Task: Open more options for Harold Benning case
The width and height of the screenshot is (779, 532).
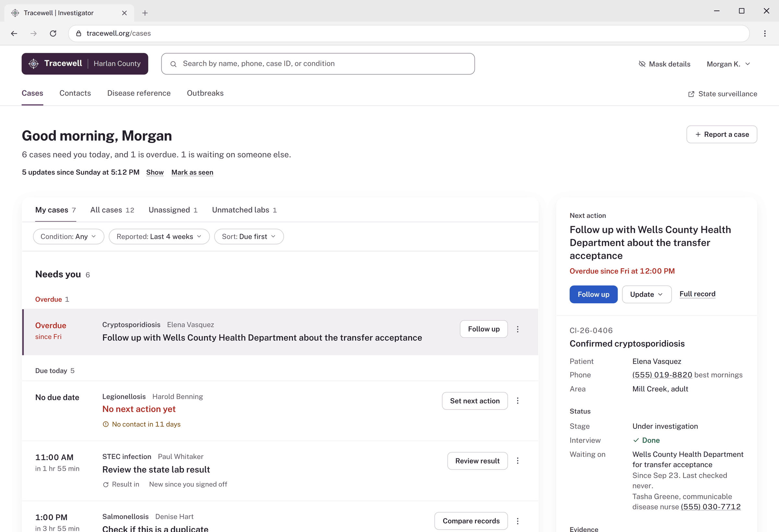Action: coord(517,401)
